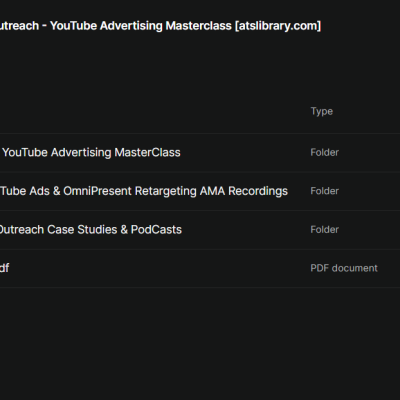
Task: Open the OmniPresent Retargeting AMA Recordings folder
Action: 144,191
